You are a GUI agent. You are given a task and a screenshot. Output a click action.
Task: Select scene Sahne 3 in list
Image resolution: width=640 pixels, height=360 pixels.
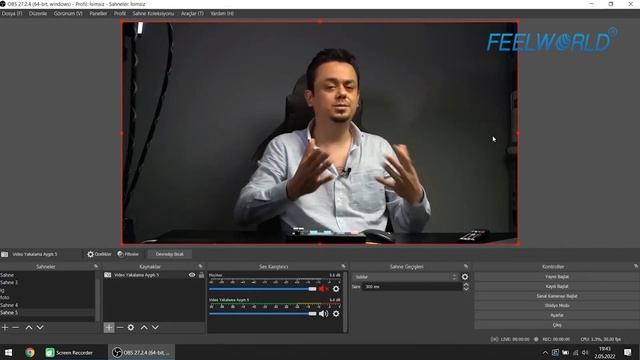47,282
